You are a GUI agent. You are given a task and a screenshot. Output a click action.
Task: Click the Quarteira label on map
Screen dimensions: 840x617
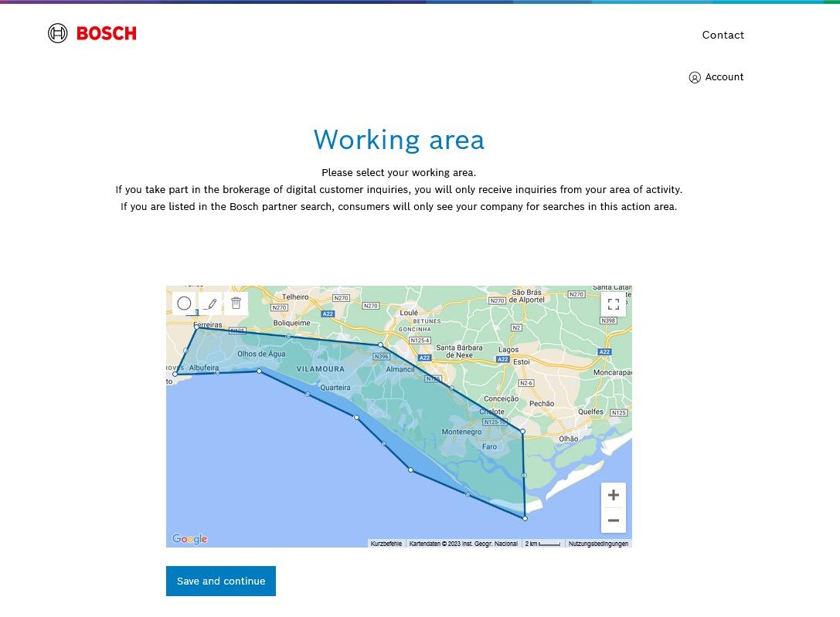(x=335, y=388)
